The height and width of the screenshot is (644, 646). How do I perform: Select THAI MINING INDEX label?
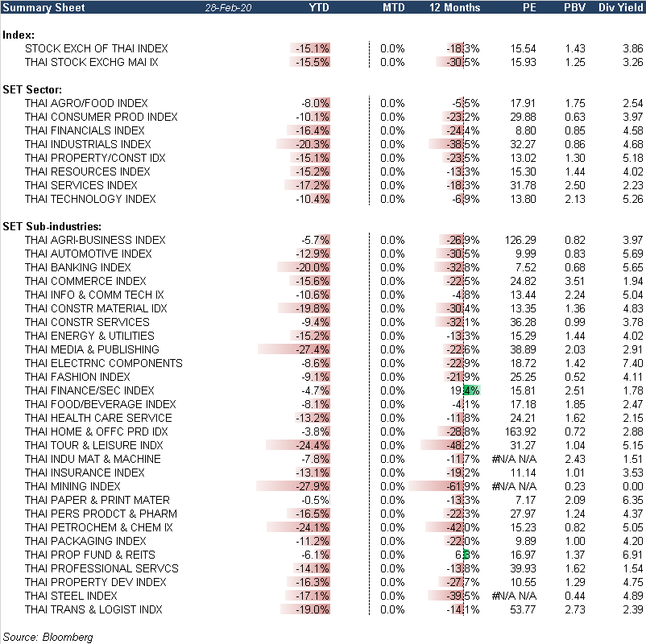72,486
